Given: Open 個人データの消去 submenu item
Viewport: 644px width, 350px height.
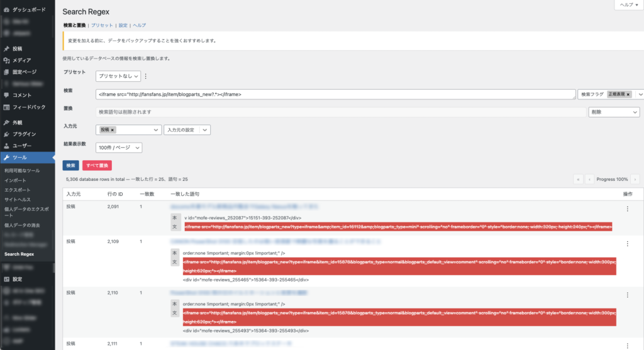Looking at the screenshot, I should [x=22, y=225].
